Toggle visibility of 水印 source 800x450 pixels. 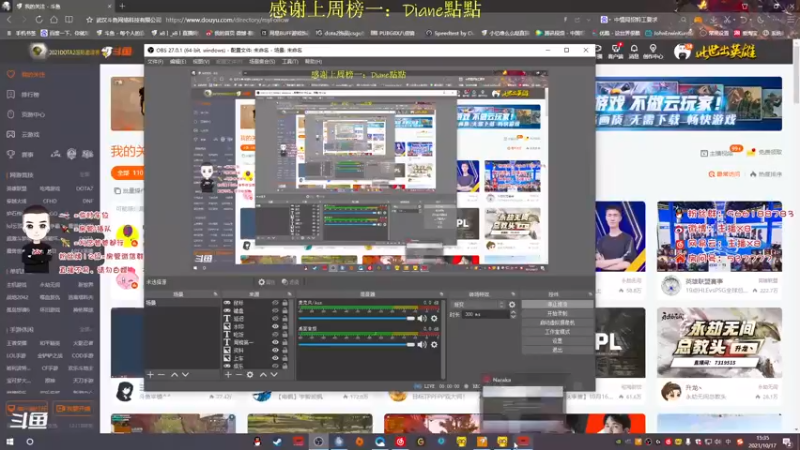tap(275, 327)
